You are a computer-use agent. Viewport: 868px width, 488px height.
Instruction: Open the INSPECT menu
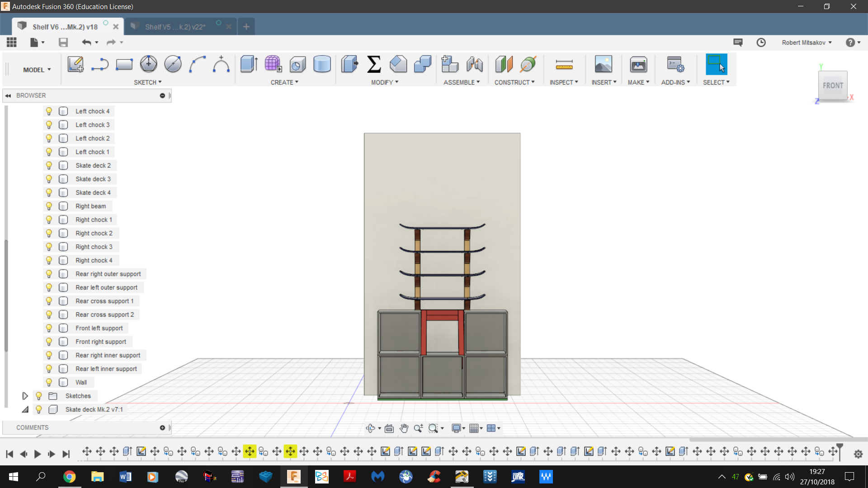564,82
